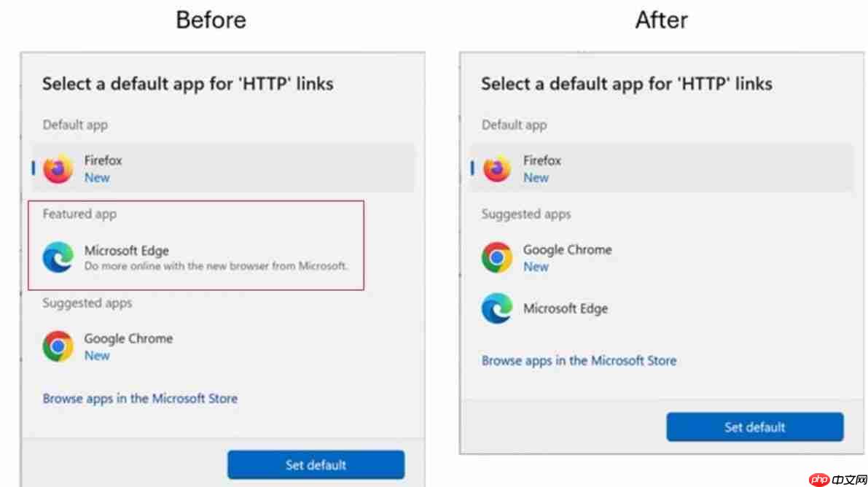The height and width of the screenshot is (487, 868).
Task: Select the Google Chrome icon in the After dialog
Action: [x=496, y=257]
